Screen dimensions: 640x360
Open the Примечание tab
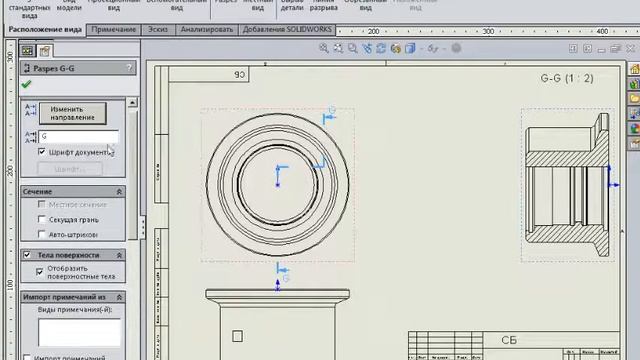(113, 29)
